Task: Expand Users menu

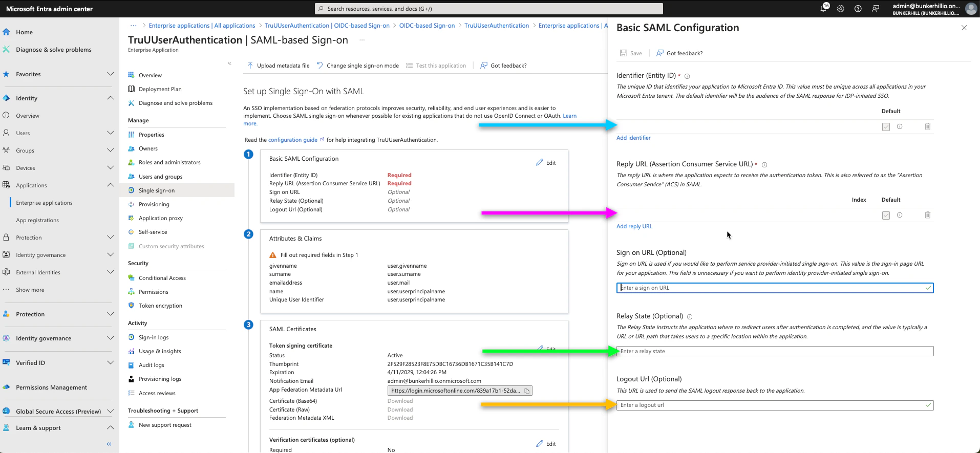Action: [x=110, y=133]
